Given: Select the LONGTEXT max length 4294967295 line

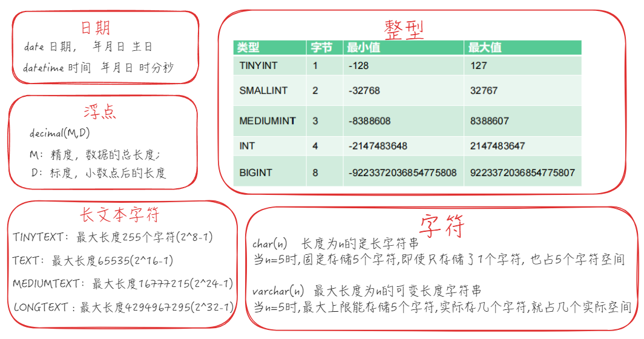Looking at the screenshot, I should pyautogui.click(x=123, y=307).
